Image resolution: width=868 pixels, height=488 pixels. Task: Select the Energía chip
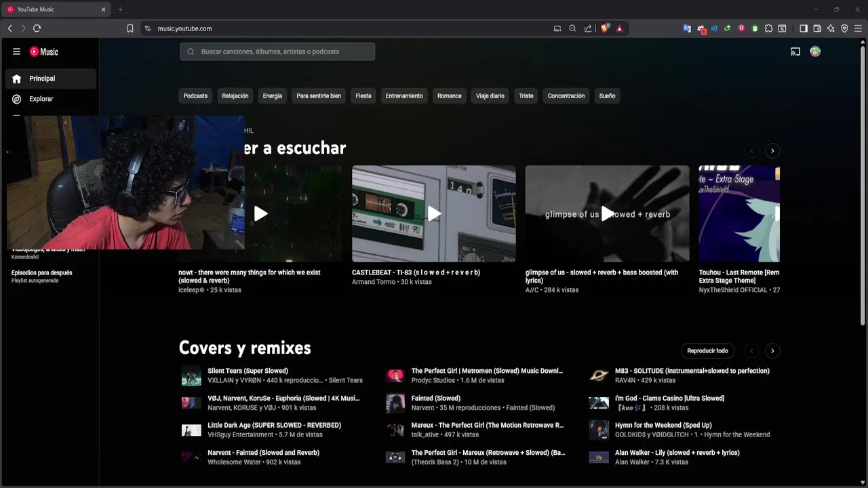click(273, 96)
